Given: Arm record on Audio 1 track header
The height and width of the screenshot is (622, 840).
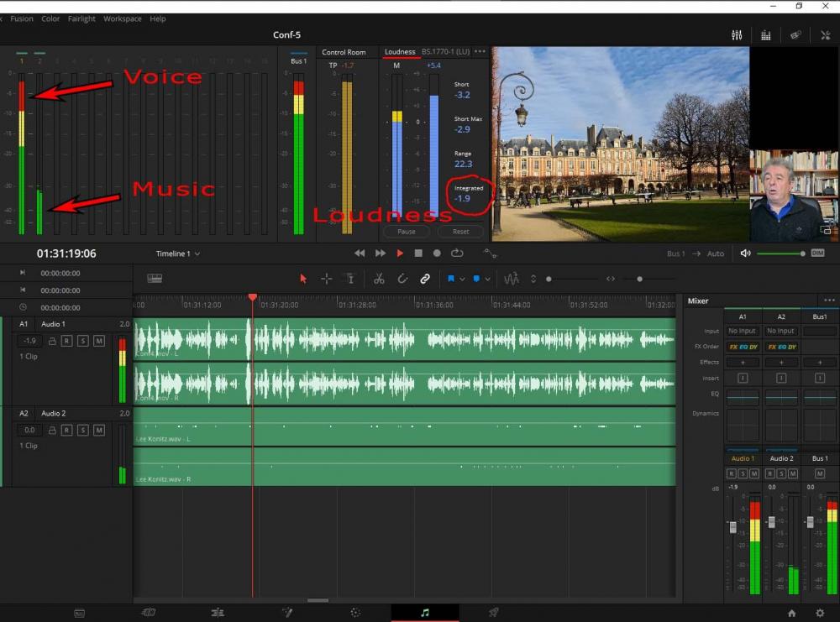Looking at the screenshot, I should point(68,341).
